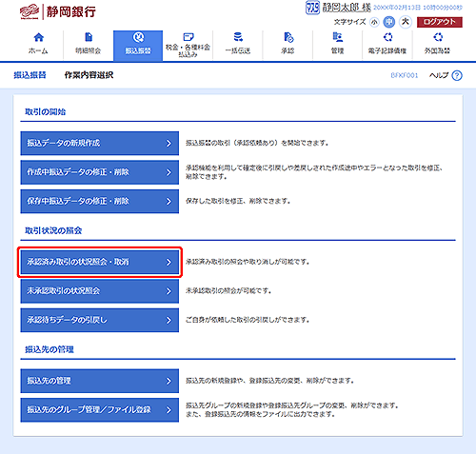Open the 電子記録債権 icon
The width and height of the screenshot is (476, 454).
tap(387, 37)
